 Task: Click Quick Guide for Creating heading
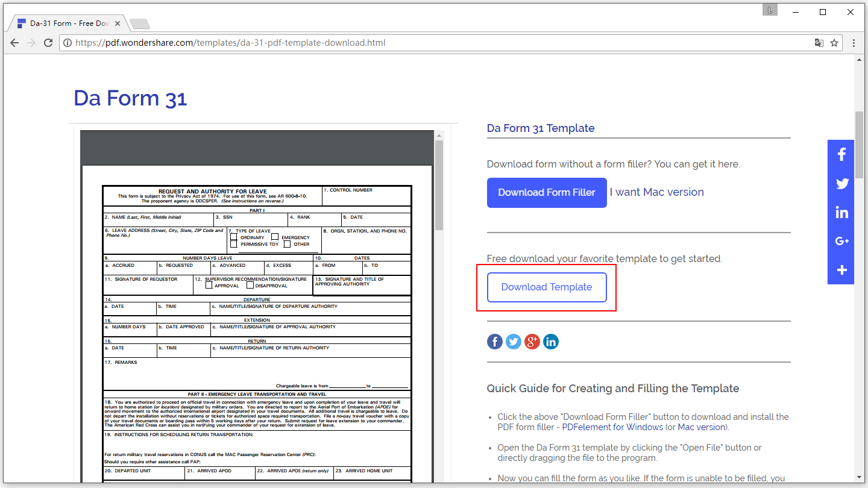[613, 389]
